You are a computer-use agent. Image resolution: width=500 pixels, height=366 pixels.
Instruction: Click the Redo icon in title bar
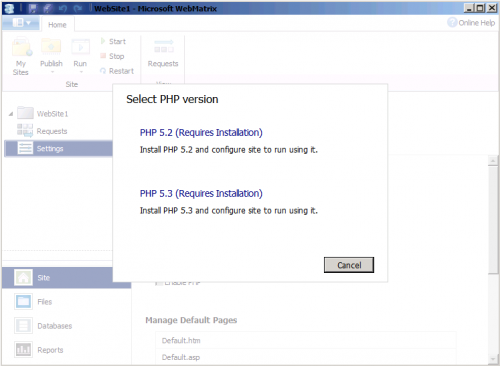click(78, 8)
